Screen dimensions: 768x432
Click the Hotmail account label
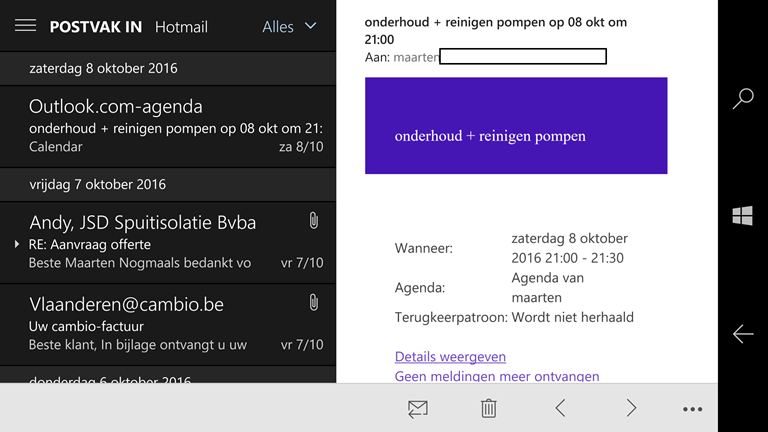(181, 27)
